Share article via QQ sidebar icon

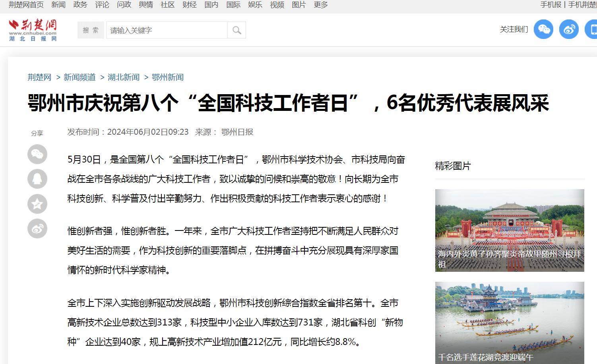pos(37,179)
